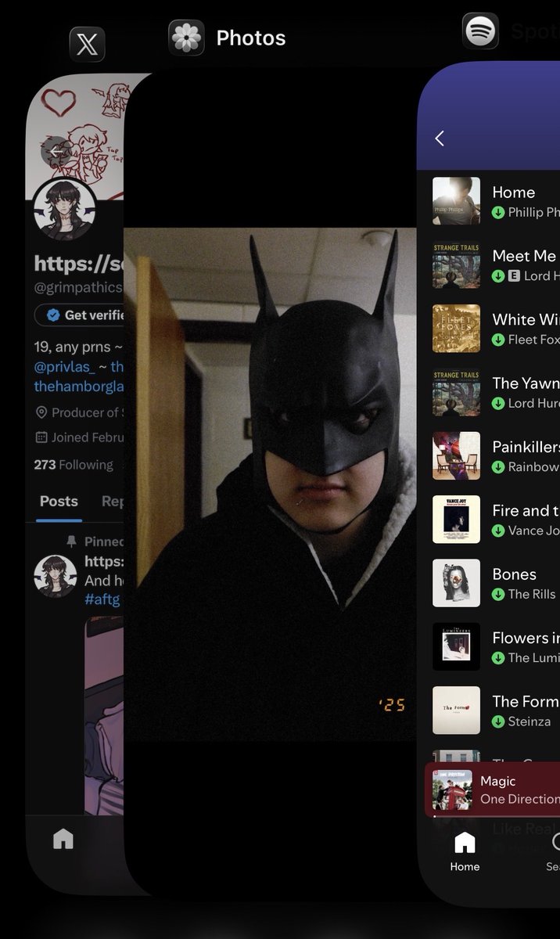Tap the downloaded icon beside Phillip Phillips

498,212
